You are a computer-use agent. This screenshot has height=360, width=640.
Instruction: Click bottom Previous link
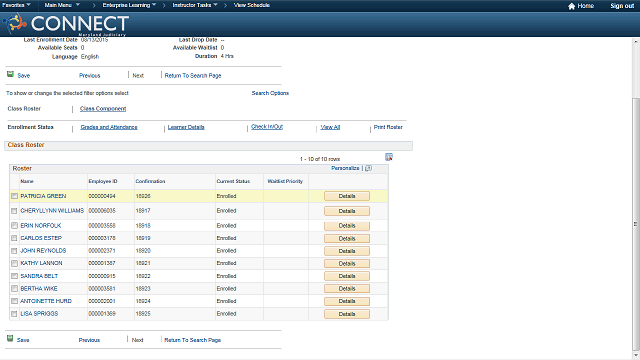tap(89, 340)
